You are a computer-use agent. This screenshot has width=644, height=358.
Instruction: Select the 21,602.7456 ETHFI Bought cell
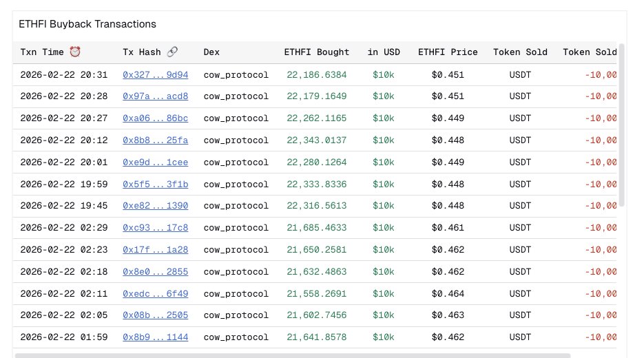[317, 315]
